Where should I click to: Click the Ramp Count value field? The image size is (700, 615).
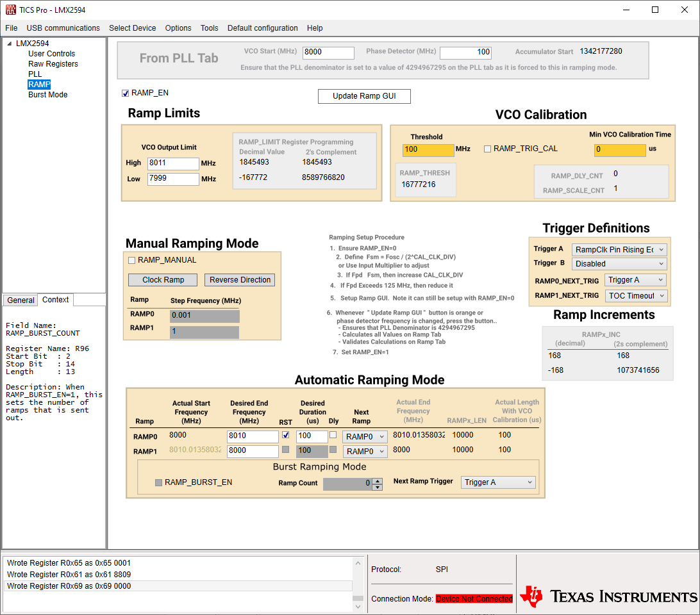coord(347,484)
